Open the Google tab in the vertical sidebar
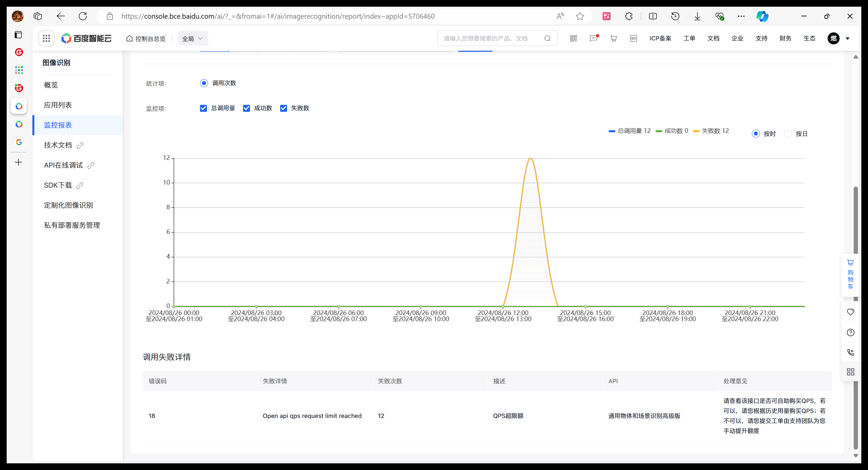Image resolution: width=868 pixels, height=470 pixels. [x=19, y=142]
